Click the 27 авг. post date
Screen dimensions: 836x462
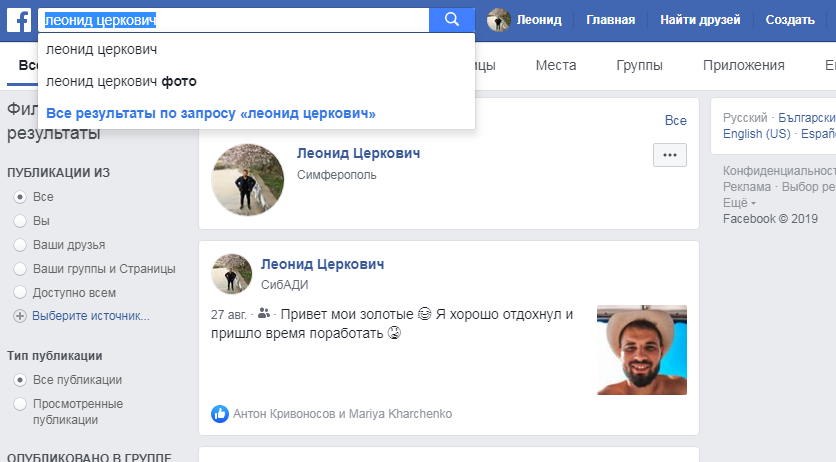point(228,315)
